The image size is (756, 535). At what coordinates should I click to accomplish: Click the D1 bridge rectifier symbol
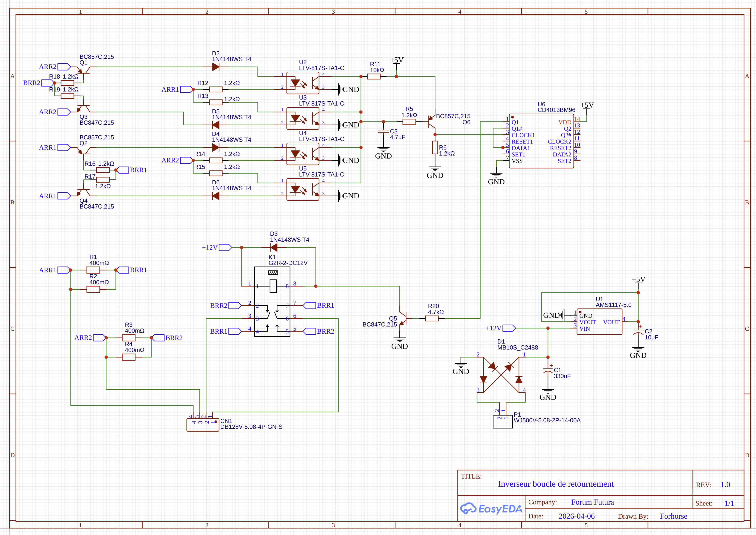pyautogui.click(x=501, y=375)
